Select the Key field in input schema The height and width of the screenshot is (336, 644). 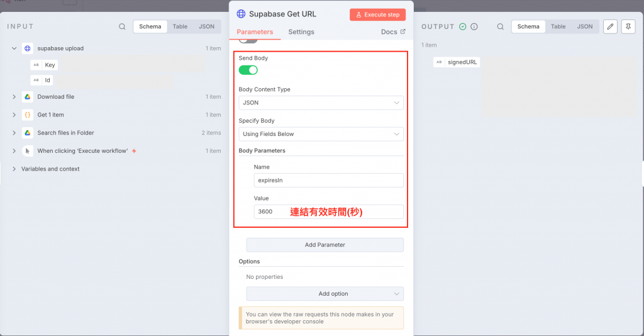(x=44, y=65)
